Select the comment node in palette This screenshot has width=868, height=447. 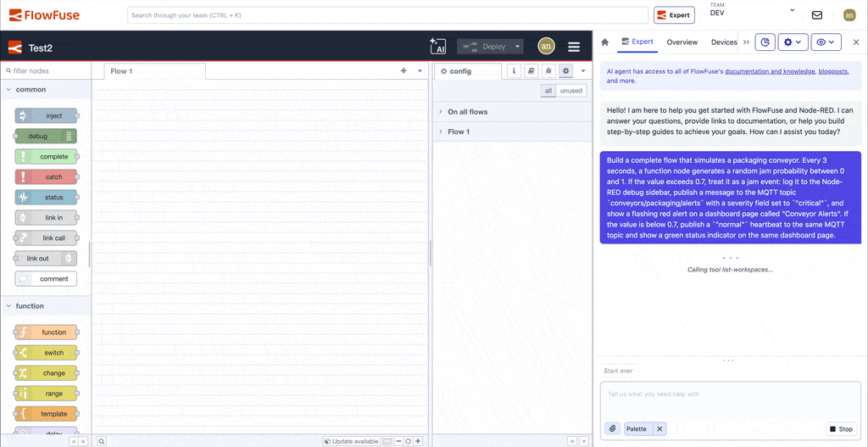pyautogui.click(x=46, y=278)
